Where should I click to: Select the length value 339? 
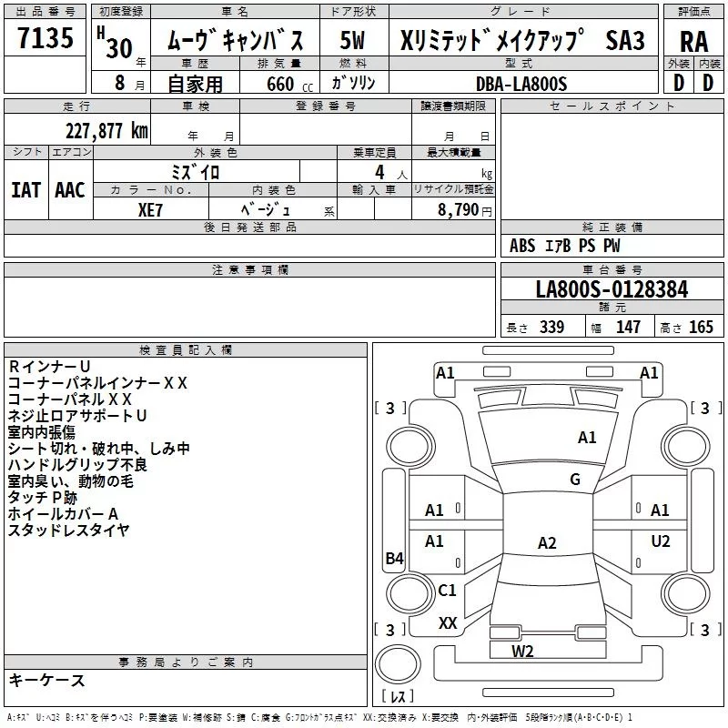551,327
